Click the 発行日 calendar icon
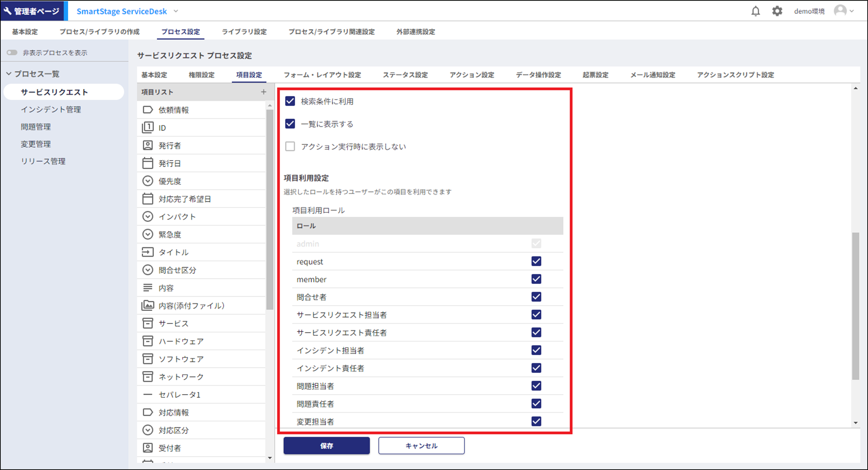Image resolution: width=868 pixels, height=470 pixels. pos(148,163)
